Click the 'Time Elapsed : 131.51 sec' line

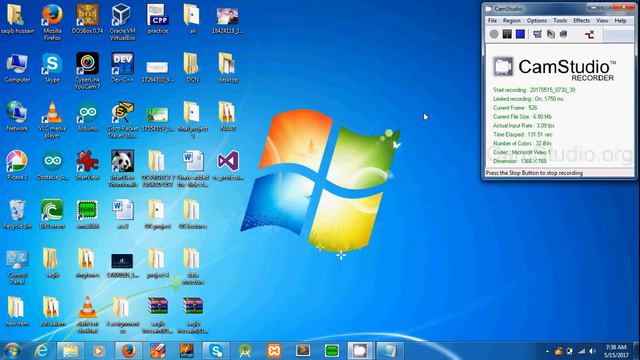[522, 134]
